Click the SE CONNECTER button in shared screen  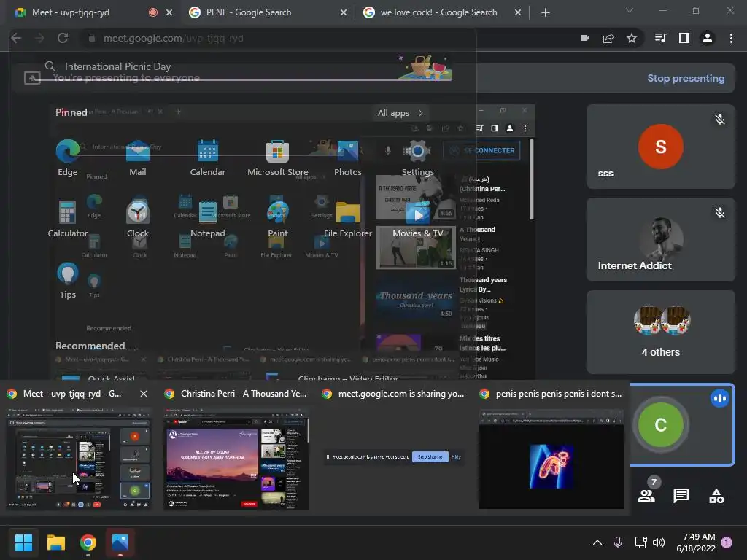[x=481, y=150]
